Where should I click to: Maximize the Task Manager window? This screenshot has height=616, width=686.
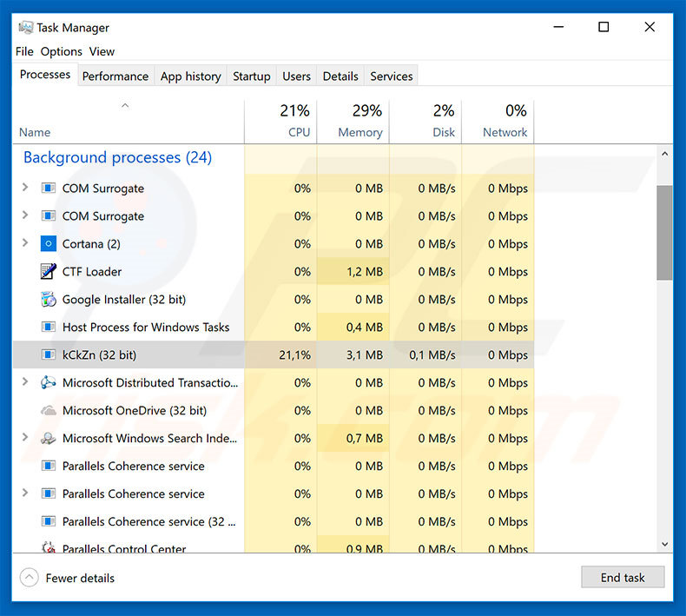(604, 27)
